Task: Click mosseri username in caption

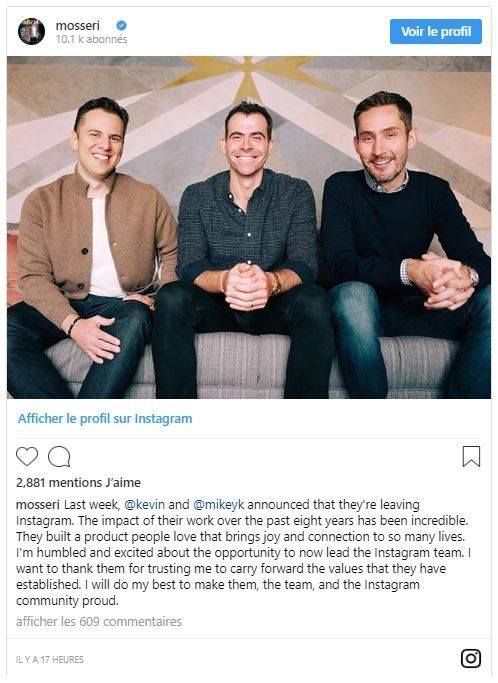Action: [38, 505]
